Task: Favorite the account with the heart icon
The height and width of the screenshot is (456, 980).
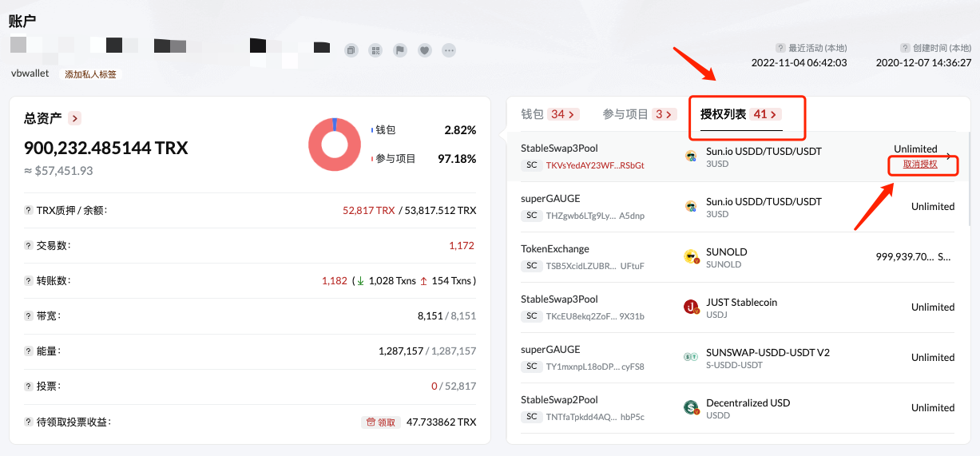Action: [x=425, y=50]
